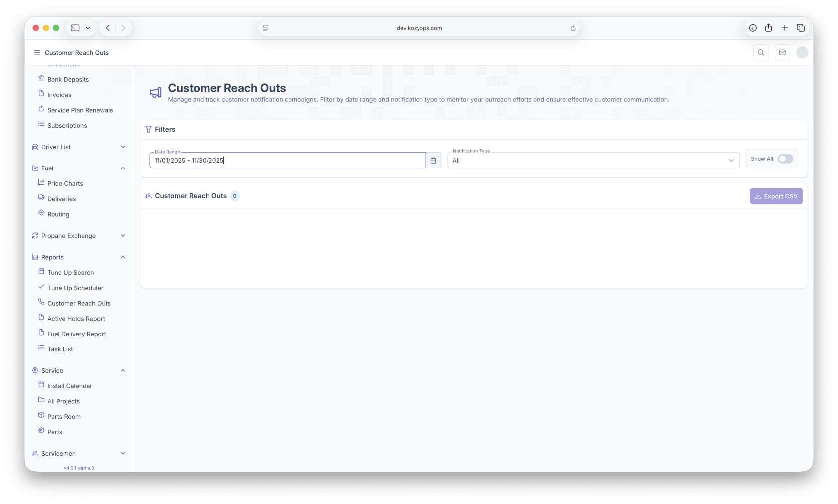
Task: Open a new browser tab with the plus icon
Action: point(785,28)
